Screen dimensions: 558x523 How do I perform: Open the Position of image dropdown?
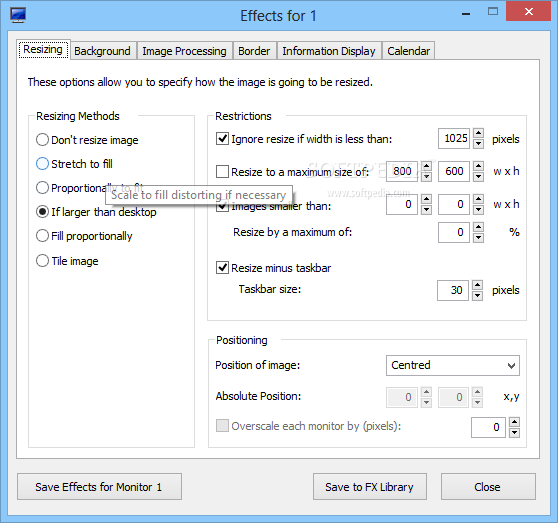(x=453, y=365)
